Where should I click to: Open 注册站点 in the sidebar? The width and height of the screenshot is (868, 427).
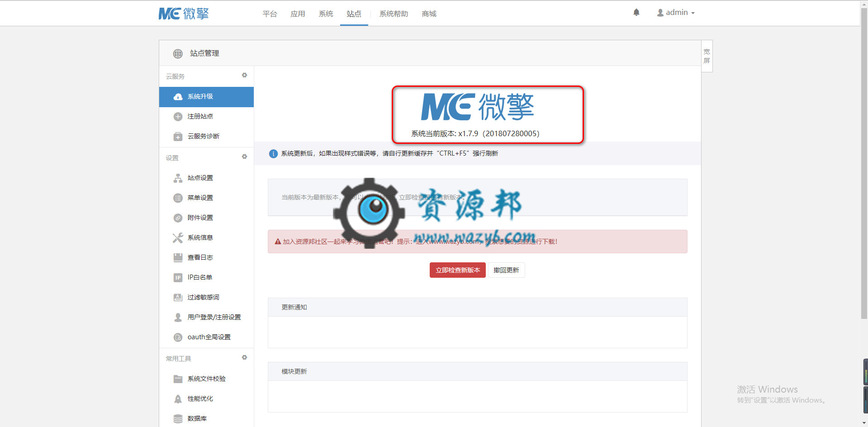(x=206, y=117)
